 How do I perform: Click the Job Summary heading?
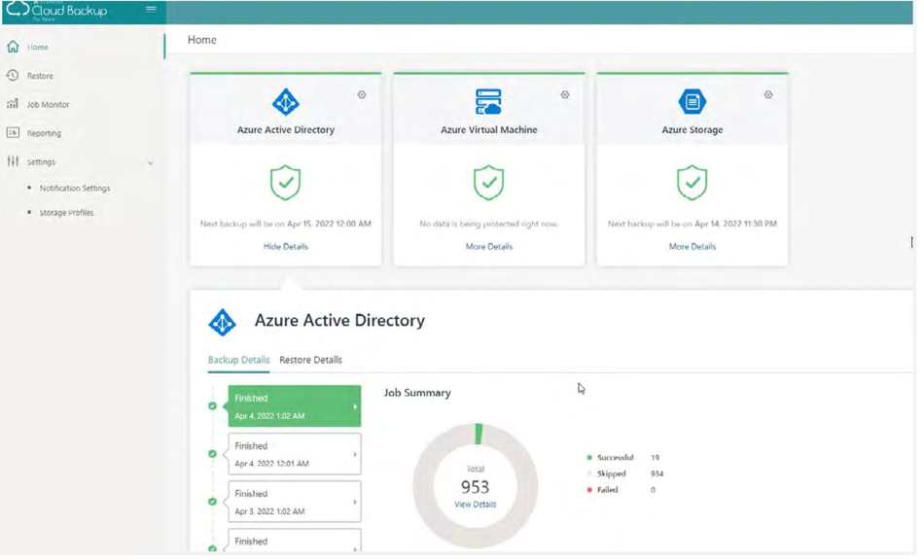click(419, 394)
